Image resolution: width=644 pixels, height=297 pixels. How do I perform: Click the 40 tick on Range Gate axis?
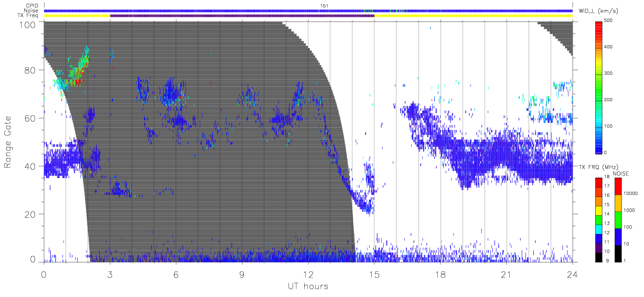coord(30,166)
